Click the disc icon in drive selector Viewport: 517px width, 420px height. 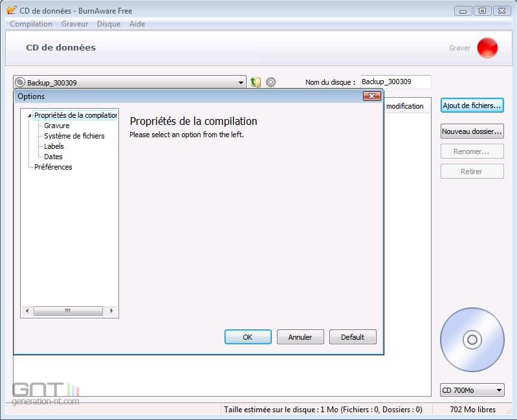[x=21, y=82]
